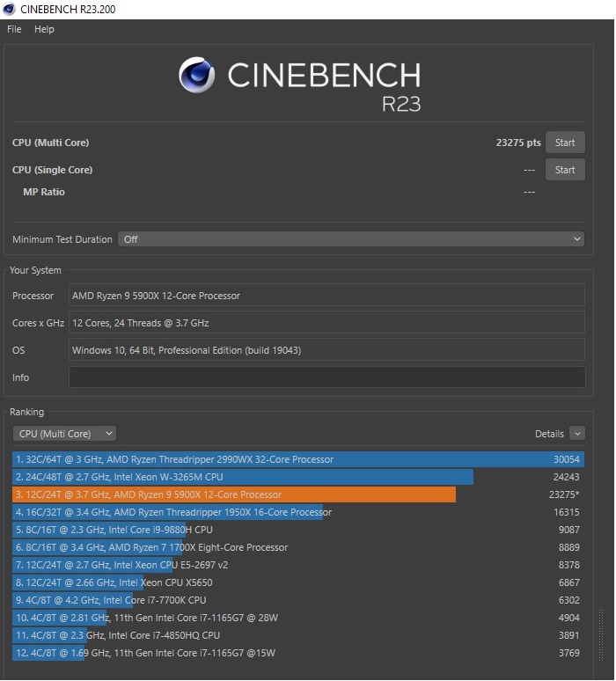Open the Help menu
Screen dimensions: 616x681
(44, 29)
